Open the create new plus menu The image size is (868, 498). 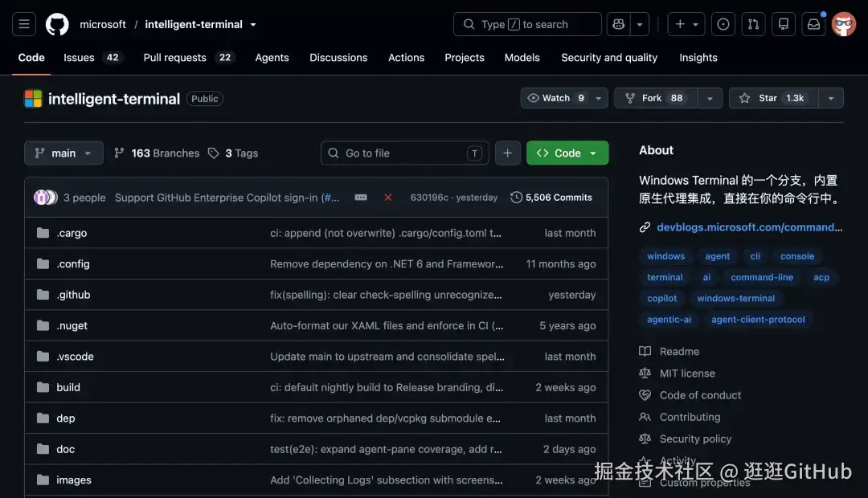point(686,24)
